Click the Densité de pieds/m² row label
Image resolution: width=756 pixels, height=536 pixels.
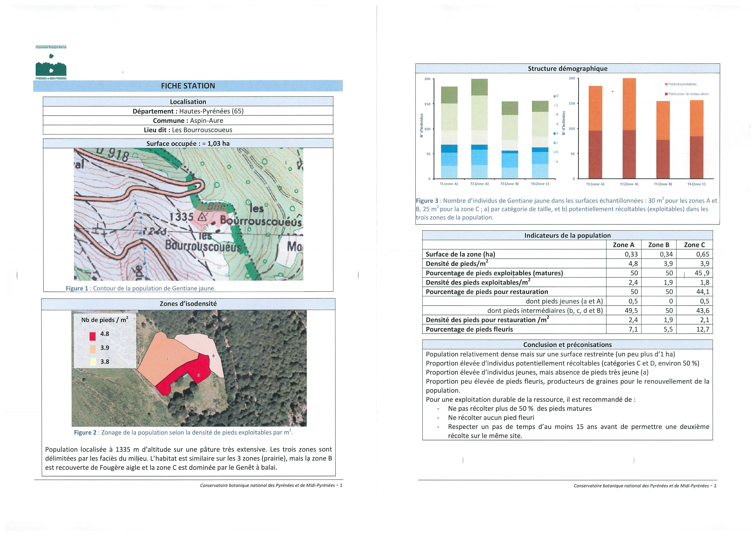click(457, 263)
